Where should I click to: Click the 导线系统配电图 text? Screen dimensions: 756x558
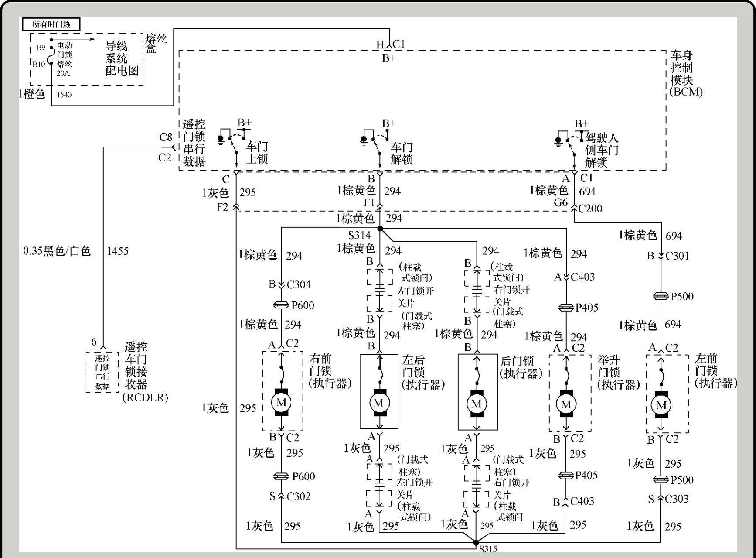click(122, 58)
